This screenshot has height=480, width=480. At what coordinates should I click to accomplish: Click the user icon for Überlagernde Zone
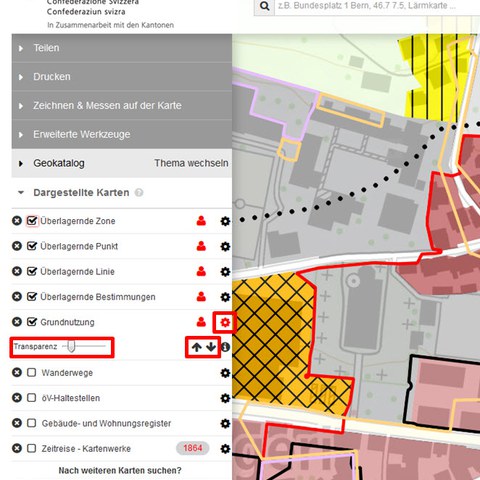[x=201, y=221]
